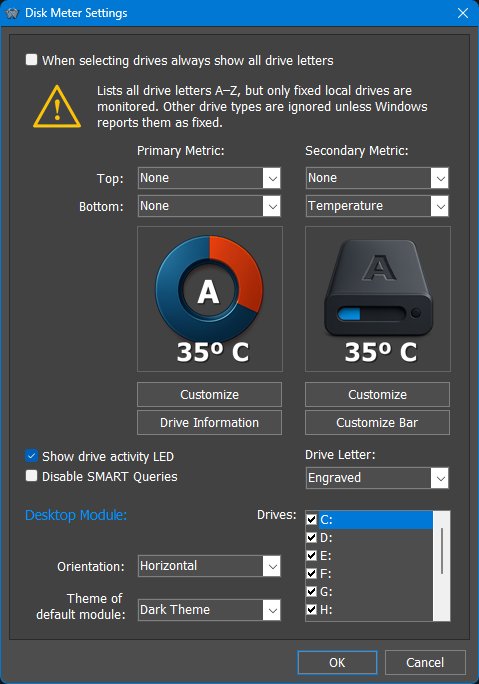This screenshot has width=479, height=684.
Task: Open Secondary Metric Bottom Temperature dropdown
Action: point(377,206)
